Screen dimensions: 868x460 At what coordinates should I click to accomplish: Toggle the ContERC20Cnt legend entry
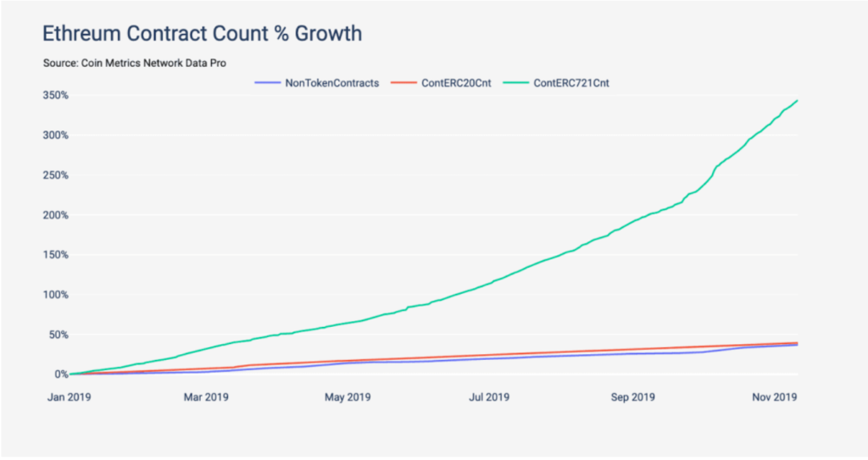point(458,82)
